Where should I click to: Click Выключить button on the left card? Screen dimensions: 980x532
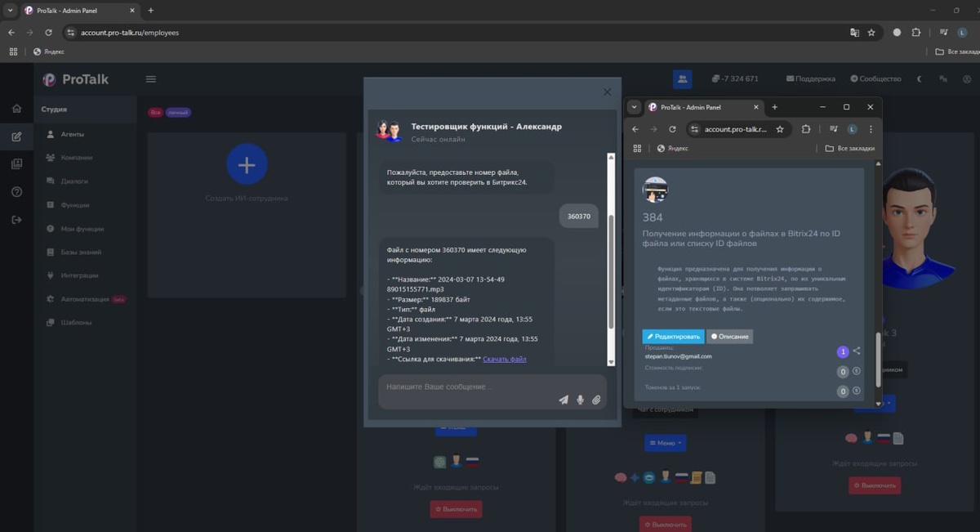pos(456,509)
